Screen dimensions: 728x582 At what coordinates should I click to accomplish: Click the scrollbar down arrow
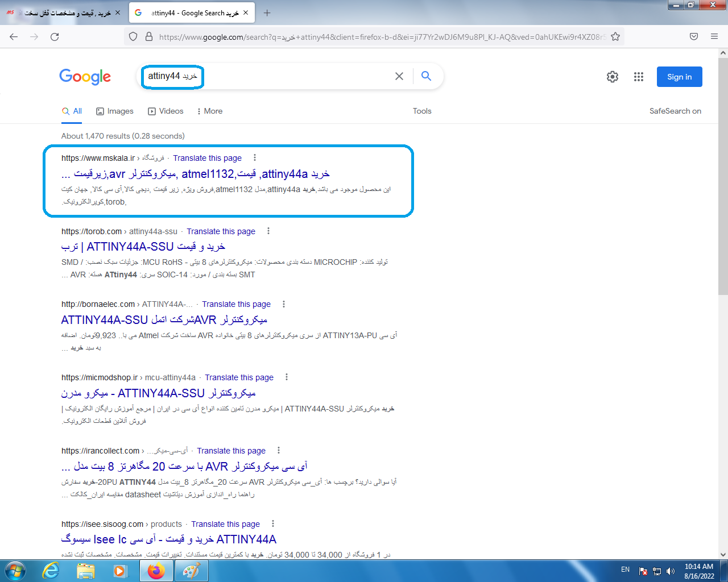coord(723,555)
